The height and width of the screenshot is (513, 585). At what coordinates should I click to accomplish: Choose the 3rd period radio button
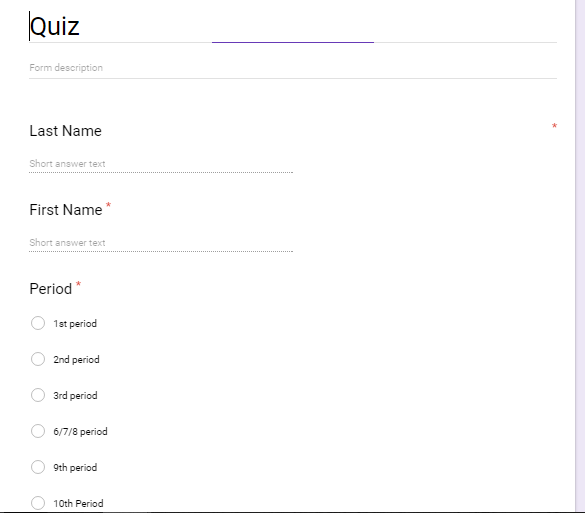point(38,395)
